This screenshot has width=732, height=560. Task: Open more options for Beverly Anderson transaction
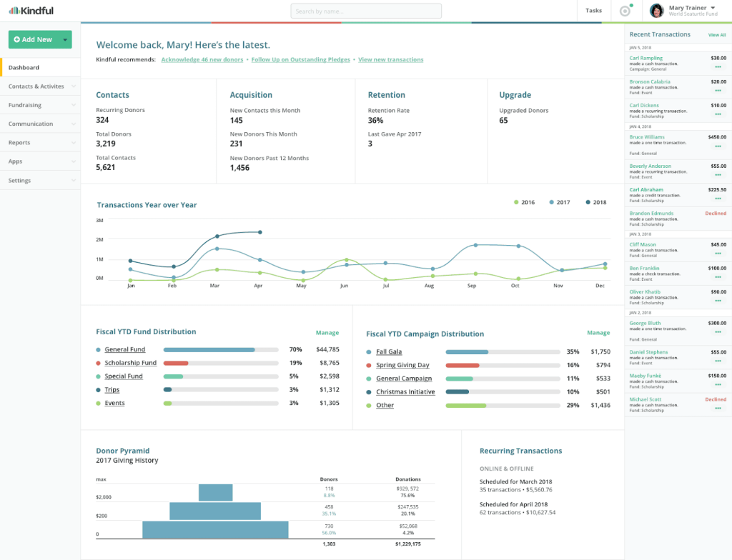tap(718, 175)
